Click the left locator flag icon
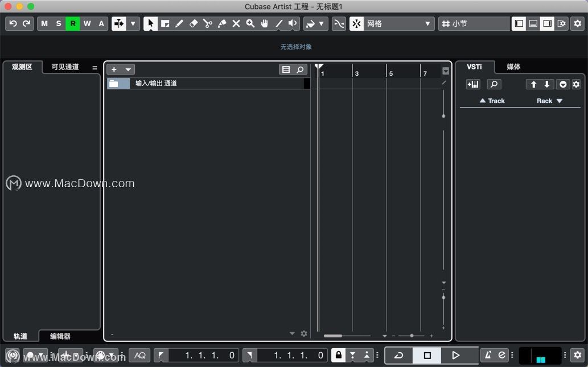The image size is (588, 367). point(161,355)
